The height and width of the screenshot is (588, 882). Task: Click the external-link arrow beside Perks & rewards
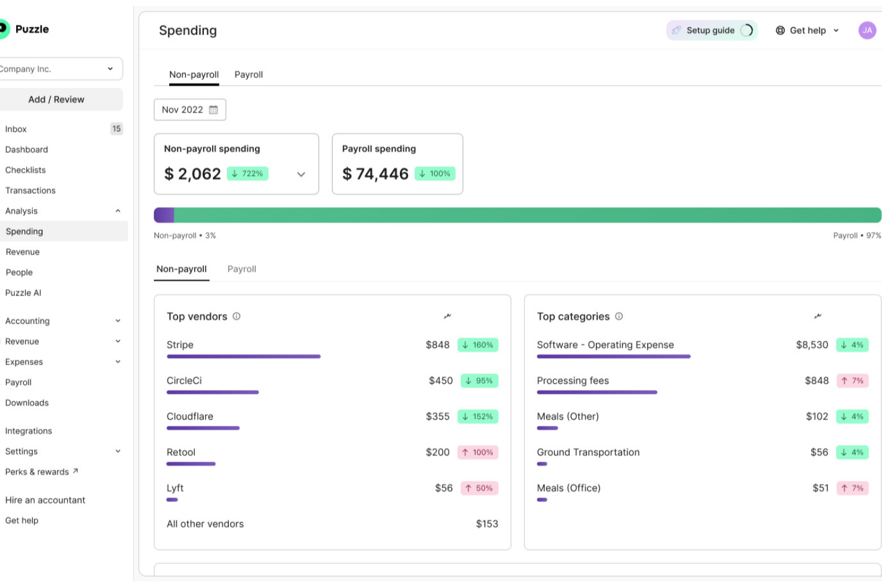(x=74, y=471)
